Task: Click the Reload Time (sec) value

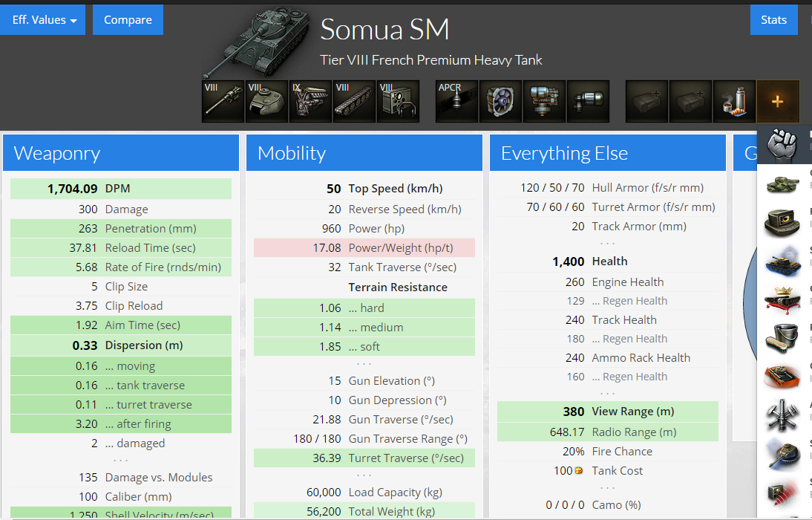Action: pos(83,248)
